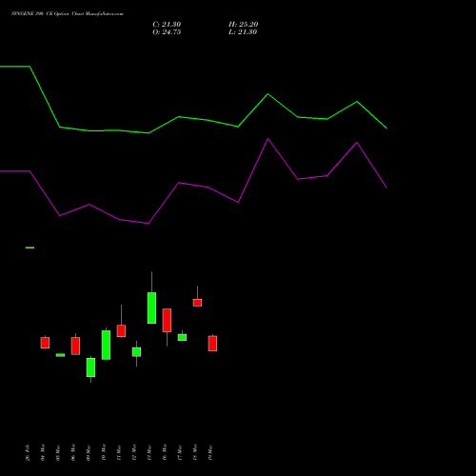476x476 pixels.
Task: Click the '12 Mar' date axis label
Action: tap(134, 452)
